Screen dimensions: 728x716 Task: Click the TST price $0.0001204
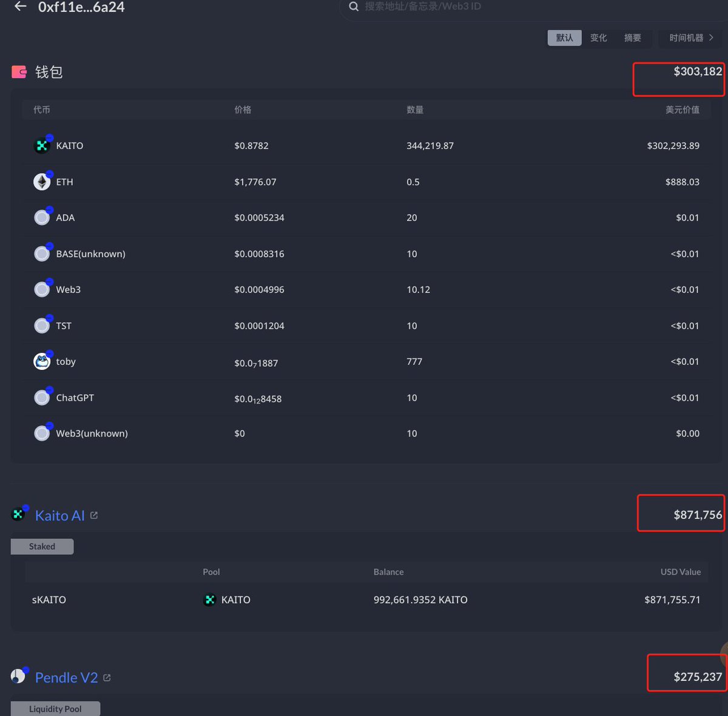(x=259, y=326)
